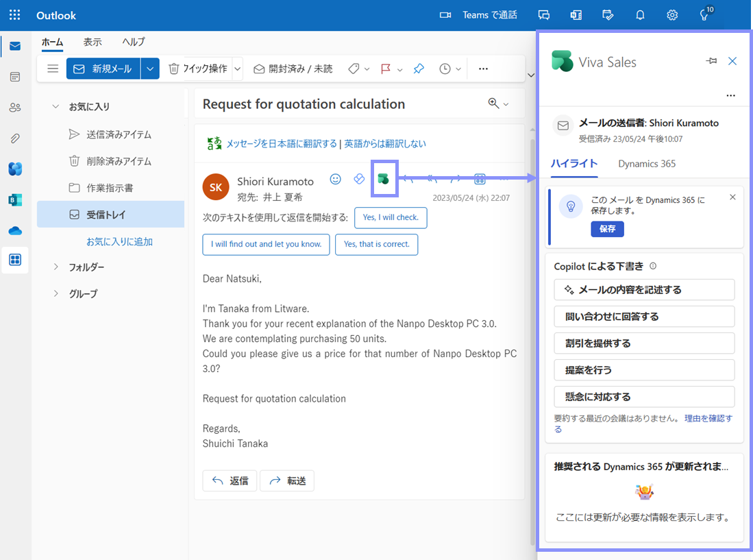753x560 pixels.
Task: Open Calendar in the left rail
Action: tap(15, 77)
